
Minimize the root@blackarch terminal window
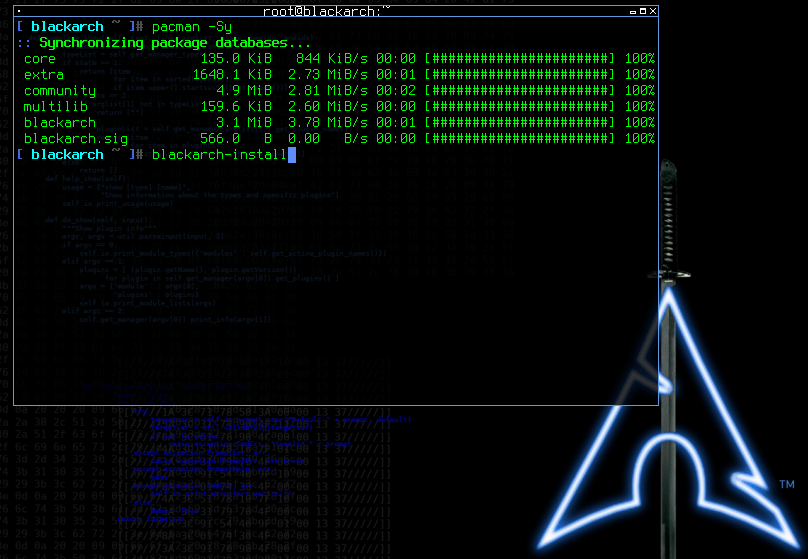(633, 11)
